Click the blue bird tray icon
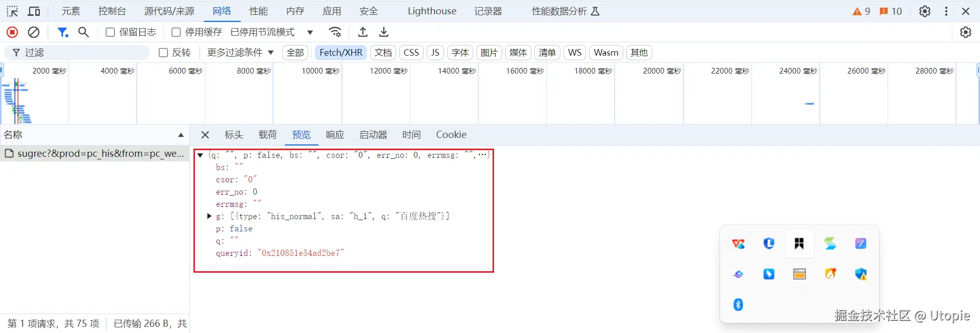 point(769,274)
